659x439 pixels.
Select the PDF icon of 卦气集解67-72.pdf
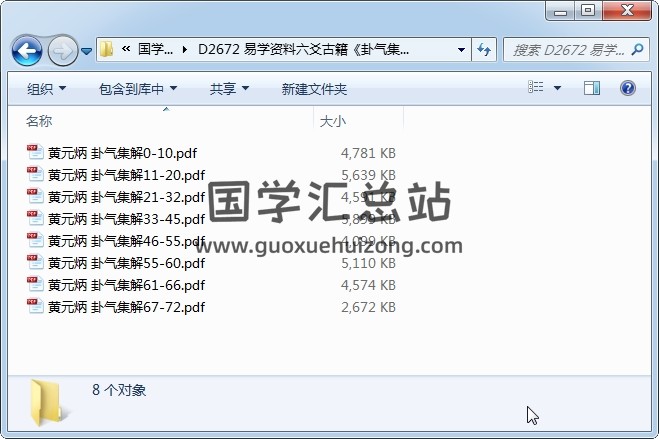[x=35, y=307]
